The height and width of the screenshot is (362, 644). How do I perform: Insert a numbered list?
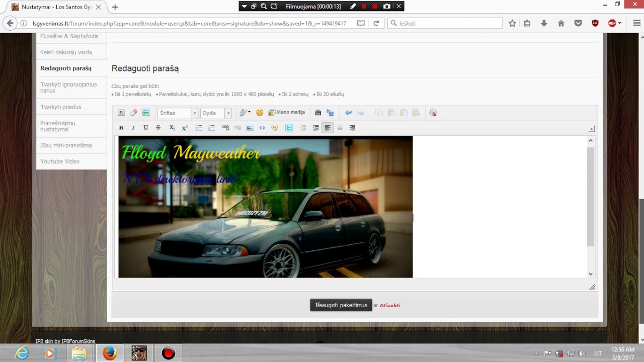(x=211, y=128)
